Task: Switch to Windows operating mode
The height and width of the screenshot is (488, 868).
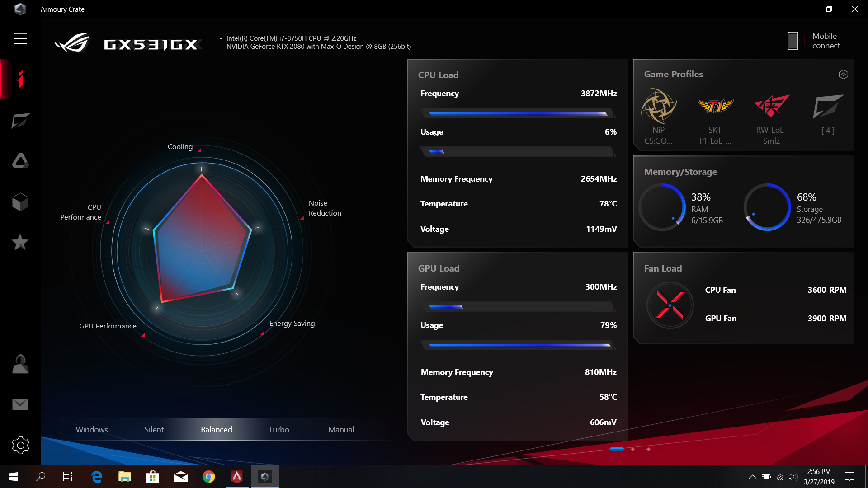Action: (92, 430)
